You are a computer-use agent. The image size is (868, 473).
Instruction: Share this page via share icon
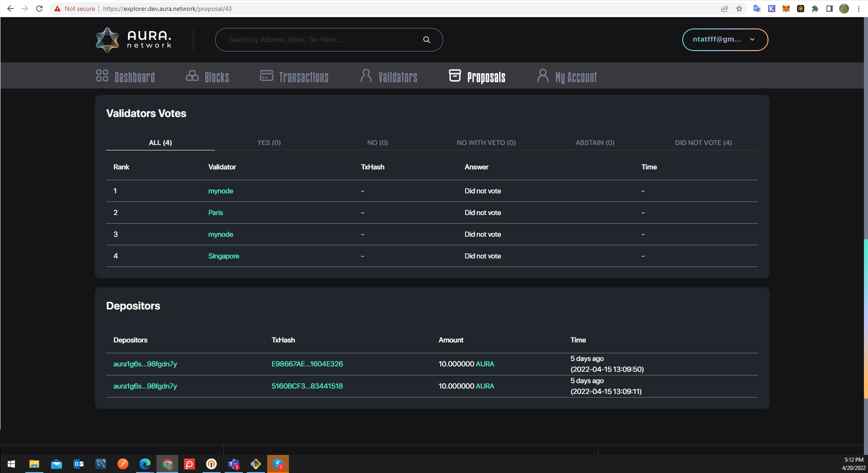(x=725, y=9)
